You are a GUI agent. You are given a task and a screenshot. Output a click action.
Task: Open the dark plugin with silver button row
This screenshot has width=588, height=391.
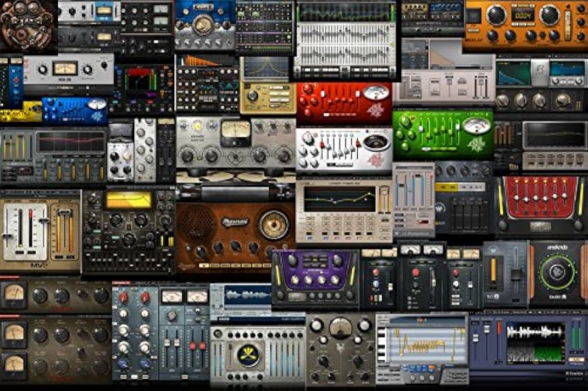[x=555, y=146]
